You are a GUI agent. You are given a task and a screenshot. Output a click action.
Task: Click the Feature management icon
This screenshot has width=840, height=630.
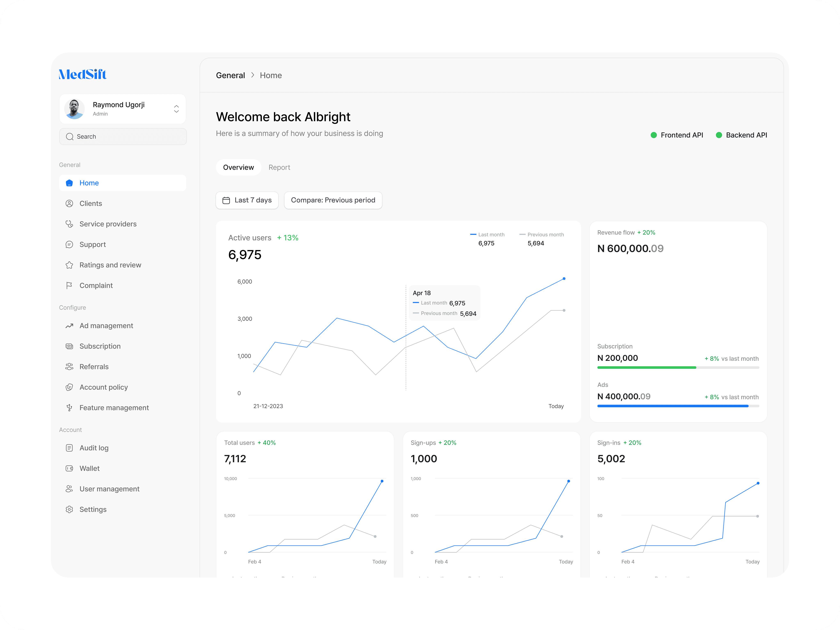(69, 408)
